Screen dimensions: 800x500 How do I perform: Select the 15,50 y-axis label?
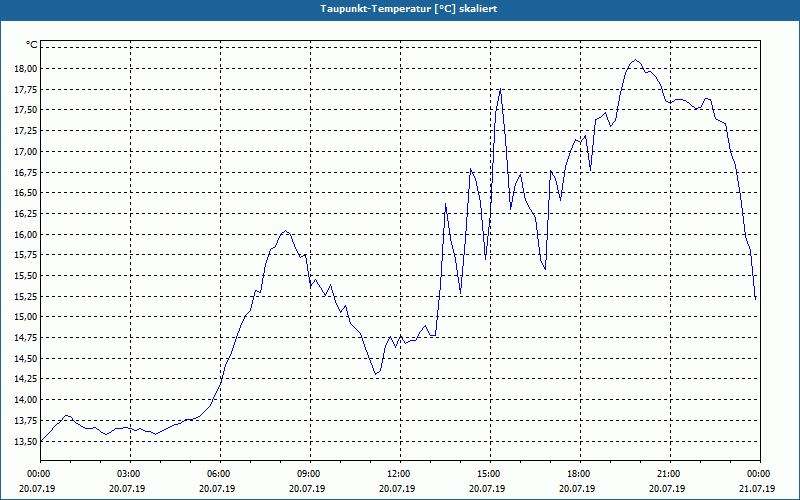click(x=26, y=276)
